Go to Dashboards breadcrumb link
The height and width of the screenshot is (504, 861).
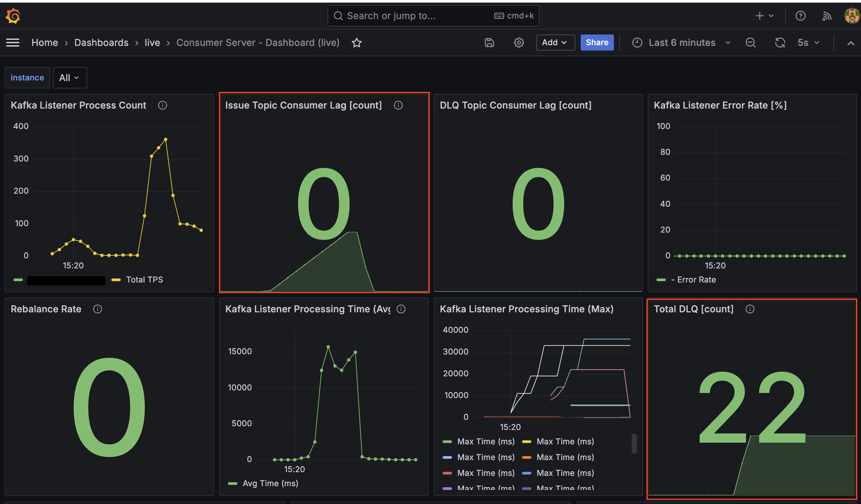click(101, 43)
